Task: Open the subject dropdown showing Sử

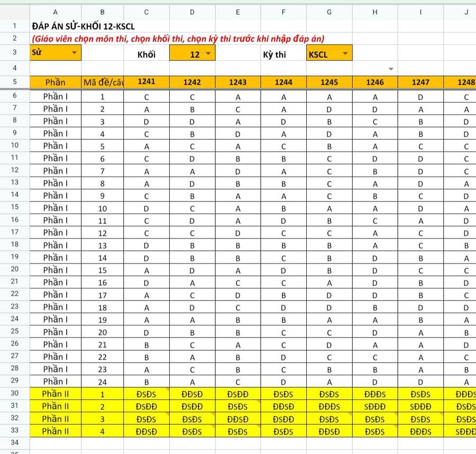Action: tap(74, 52)
